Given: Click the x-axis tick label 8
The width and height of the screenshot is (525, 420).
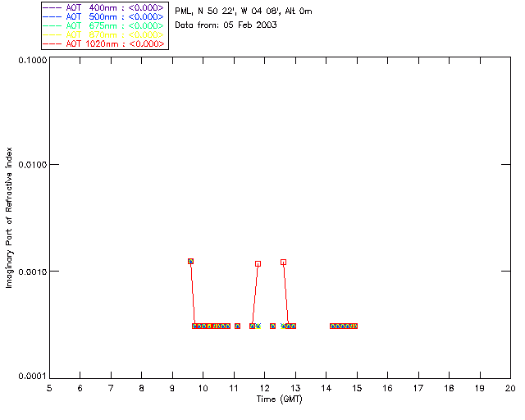Looking at the screenshot, I should pyautogui.click(x=142, y=388).
